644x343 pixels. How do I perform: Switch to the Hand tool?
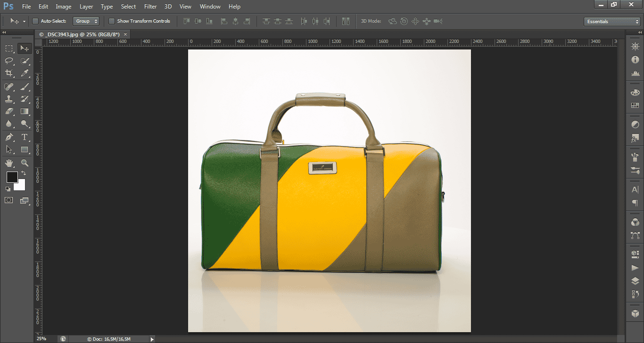(x=9, y=163)
